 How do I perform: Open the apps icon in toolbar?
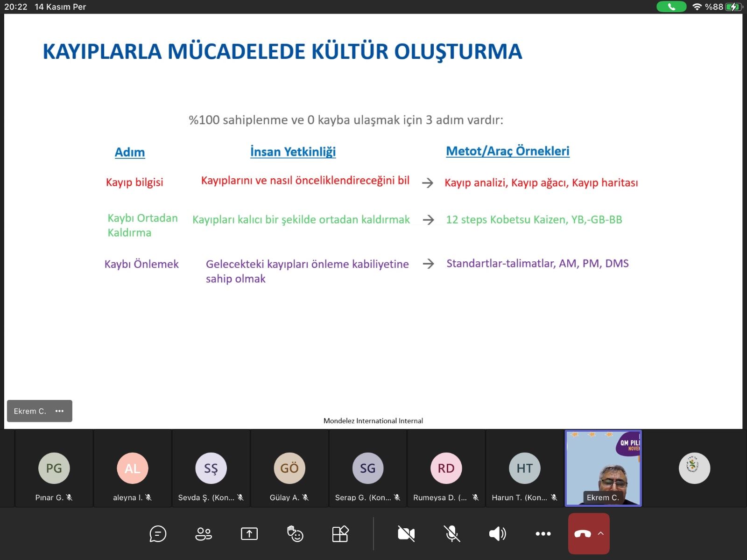pyautogui.click(x=340, y=533)
